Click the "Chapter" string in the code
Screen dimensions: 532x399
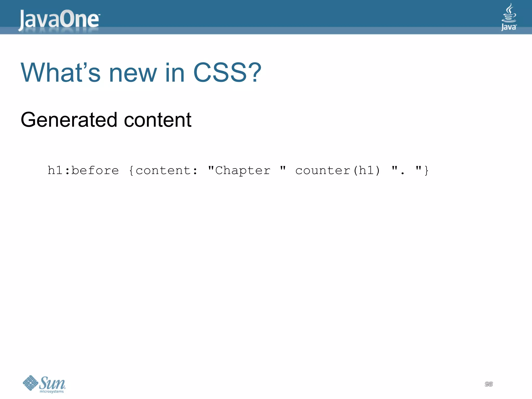(243, 171)
